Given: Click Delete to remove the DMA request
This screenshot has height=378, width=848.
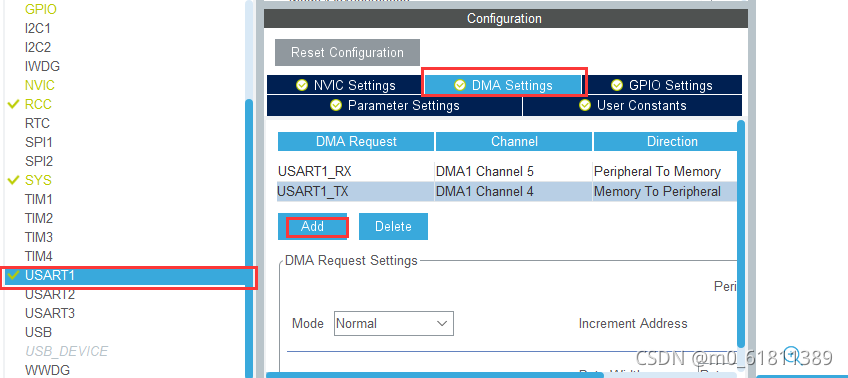Looking at the screenshot, I should [393, 227].
